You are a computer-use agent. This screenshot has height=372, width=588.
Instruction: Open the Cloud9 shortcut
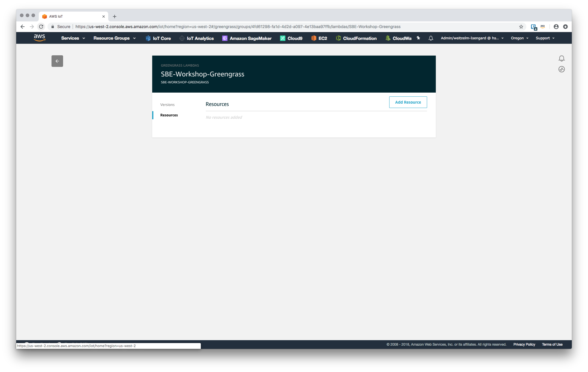pos(291,38)
